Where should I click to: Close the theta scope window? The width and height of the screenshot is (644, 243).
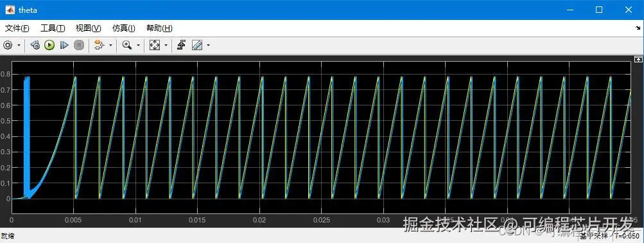coord(629,10)
